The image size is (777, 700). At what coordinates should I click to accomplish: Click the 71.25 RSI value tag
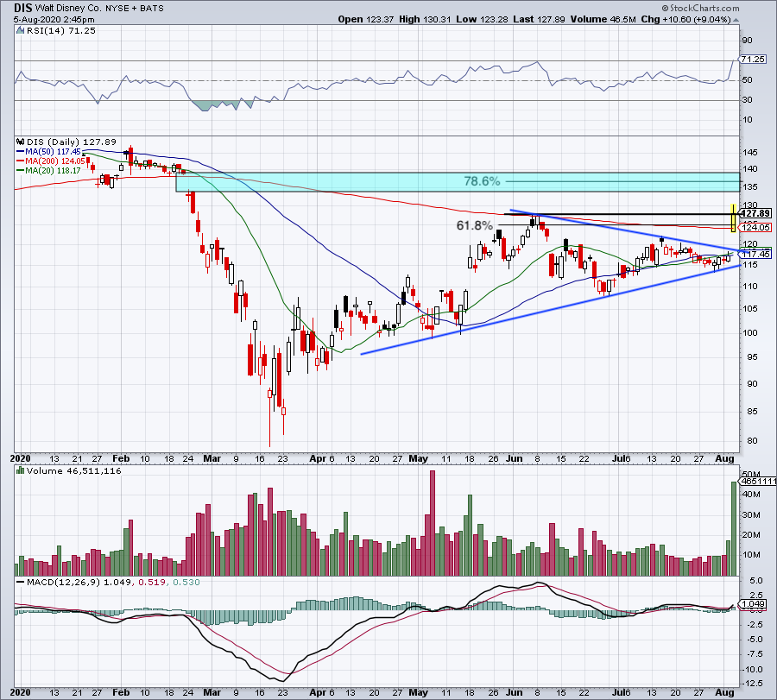753,59
